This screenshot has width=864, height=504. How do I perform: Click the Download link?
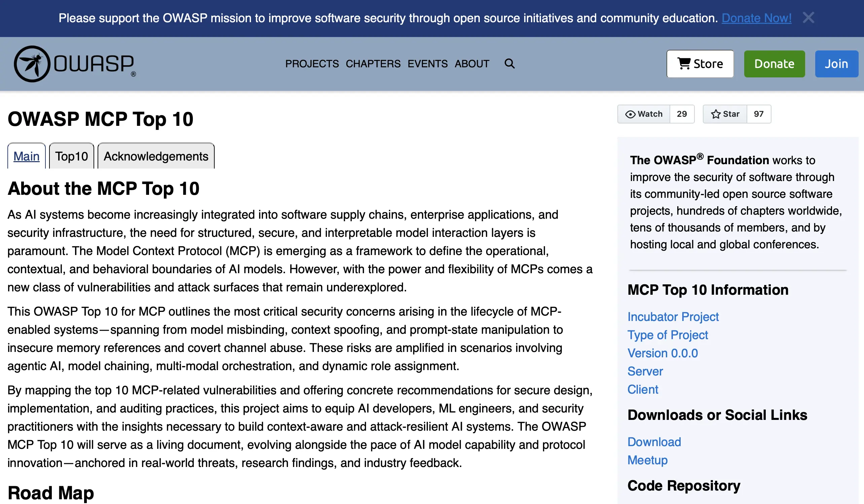[x=654, y=442]
